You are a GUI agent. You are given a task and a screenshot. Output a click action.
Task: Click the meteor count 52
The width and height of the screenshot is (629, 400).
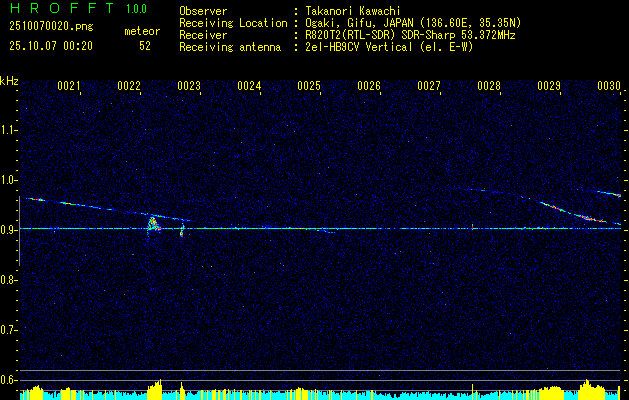click(x=145, y=46)
